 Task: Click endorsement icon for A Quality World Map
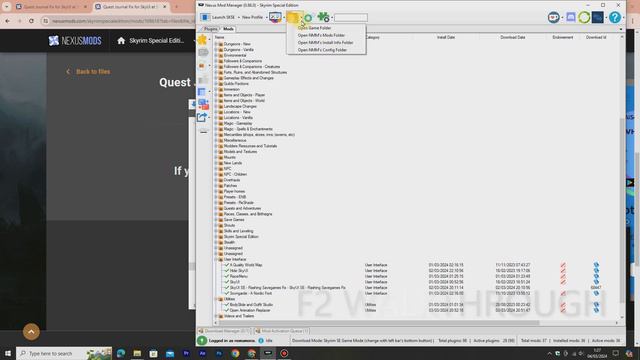(x=563, y=265)
